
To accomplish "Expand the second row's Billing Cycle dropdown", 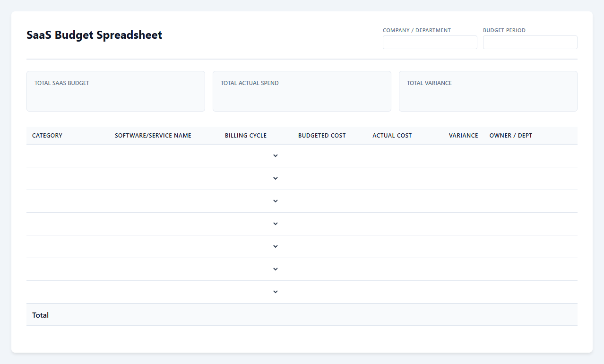I will click(251, 178).
